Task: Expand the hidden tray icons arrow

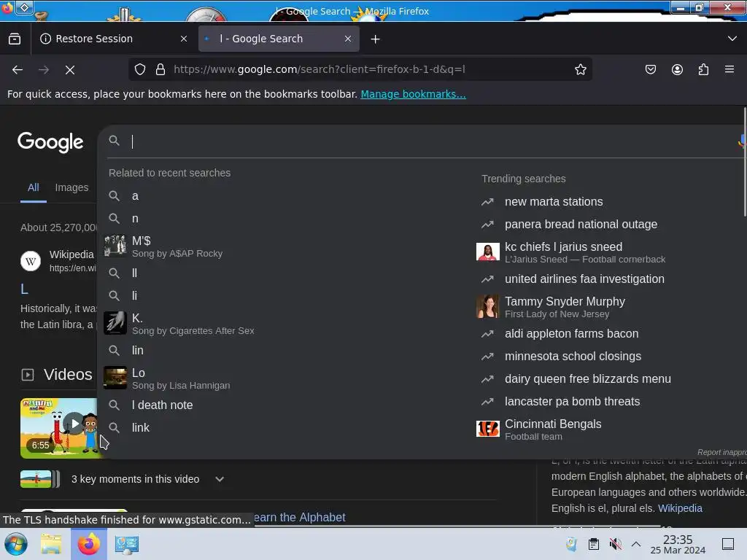Action: point(636,544)
